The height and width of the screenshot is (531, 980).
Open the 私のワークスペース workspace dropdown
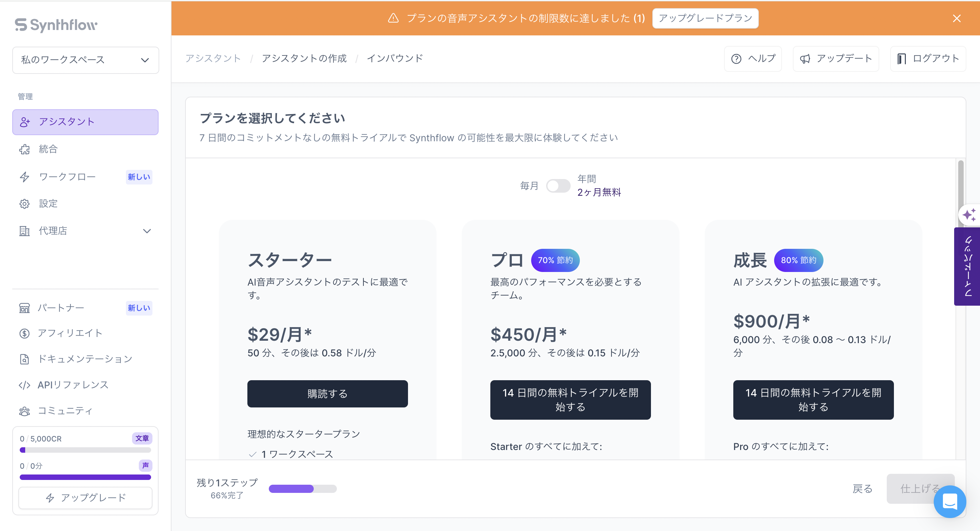86,60
